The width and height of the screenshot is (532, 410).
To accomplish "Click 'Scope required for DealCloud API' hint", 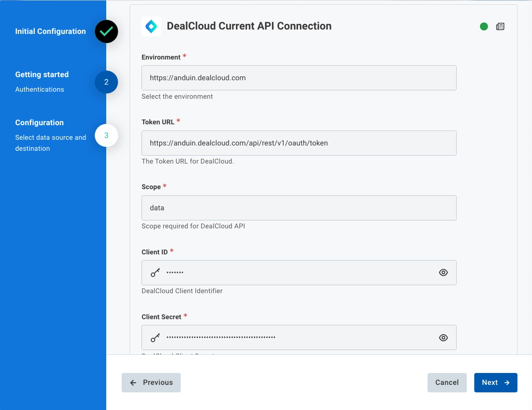I will (x=193, y=226).
